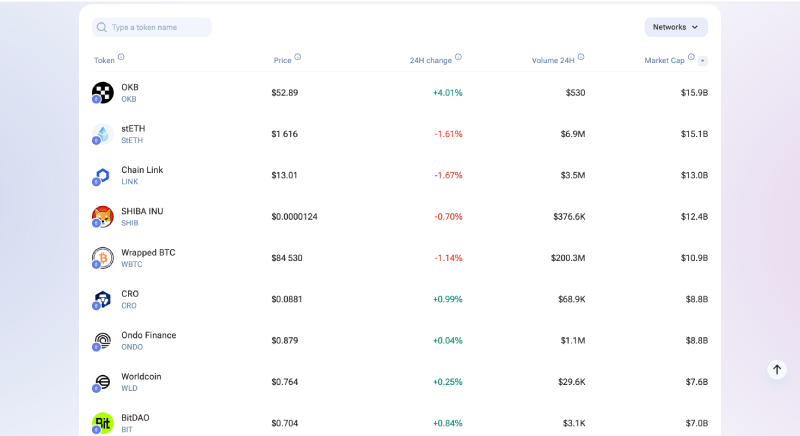Screen dimensions: 800x436
Task: Show info icon next to Volume 24H header
Action: click(581, 57)
